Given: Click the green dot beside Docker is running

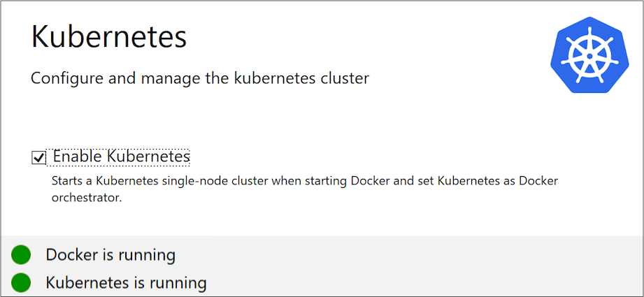Looking at the screenshot, I should (x=22, y=255).
